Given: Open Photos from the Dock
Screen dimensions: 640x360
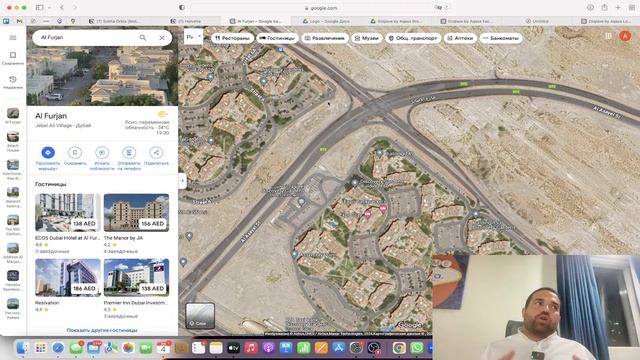Looking at the screenshot, I should [x=128, y=348].
